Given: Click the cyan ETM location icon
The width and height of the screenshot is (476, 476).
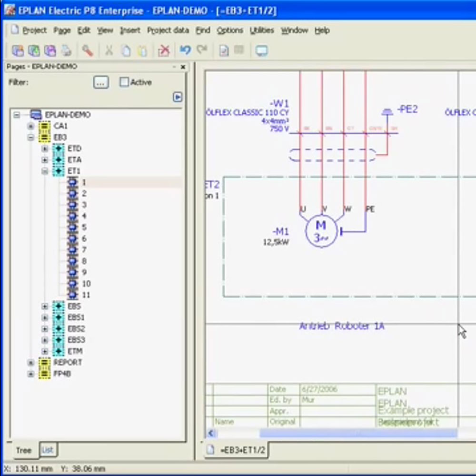Looking at the screenshot, I should [58, 351].
